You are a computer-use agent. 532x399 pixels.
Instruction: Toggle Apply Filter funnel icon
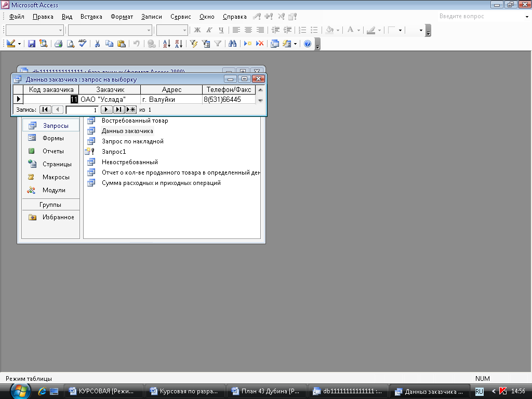[x=218, y=44]
